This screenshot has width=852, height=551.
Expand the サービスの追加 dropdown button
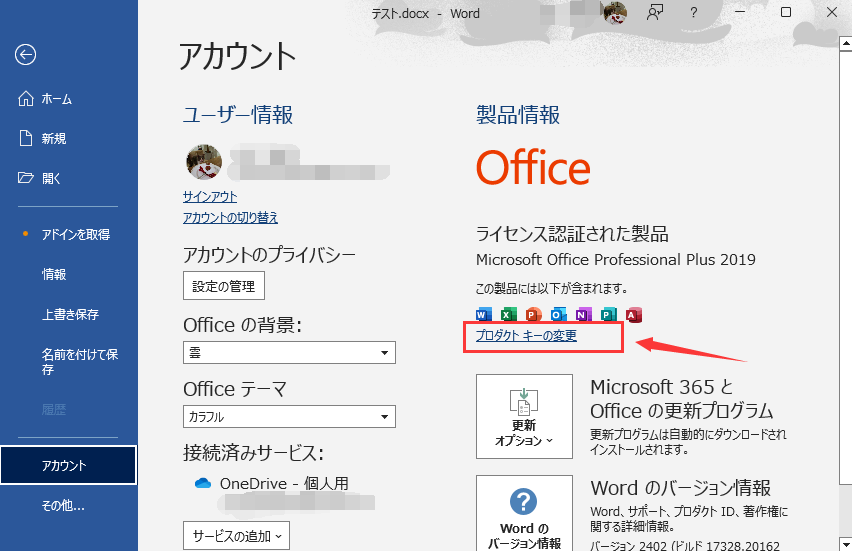pos(236,536)
